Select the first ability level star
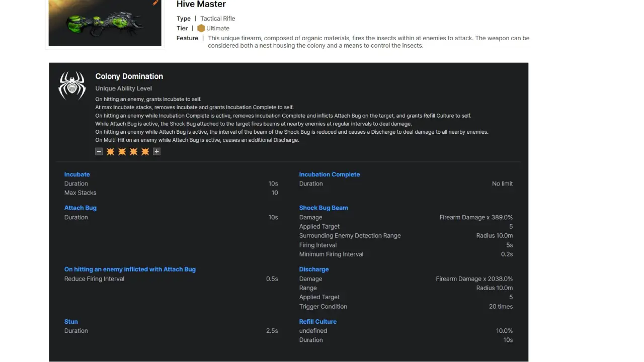644x362 pixels. [x=110, y=151]
